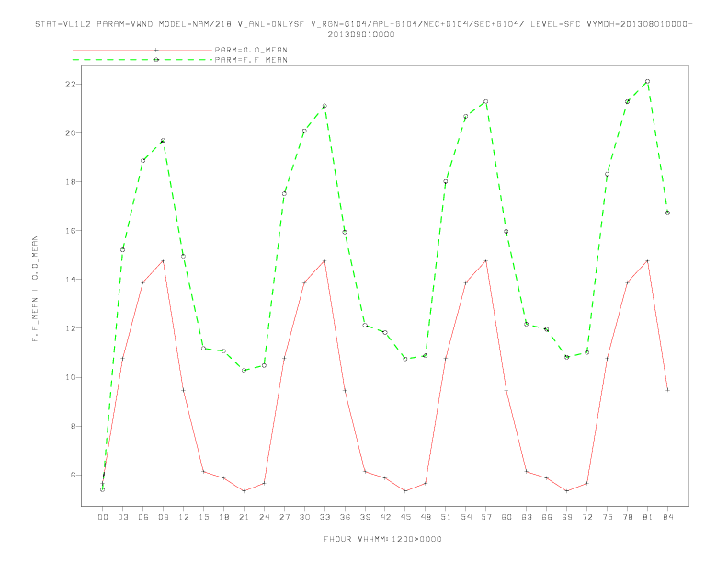Click the green F.F_MEAN point at hour 57
728x563 pixels.
click(x=486, y=101)
